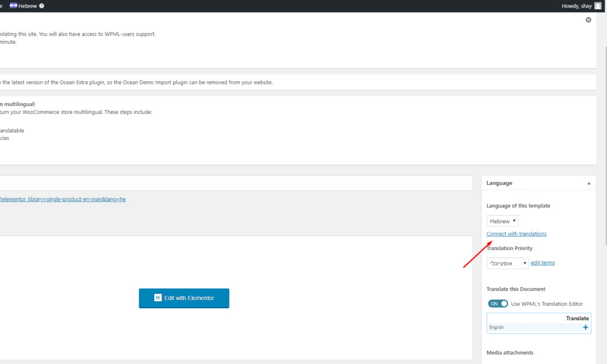Open the edit terms link
Viewport: 607px width, 364px height.
coord(542,263)
